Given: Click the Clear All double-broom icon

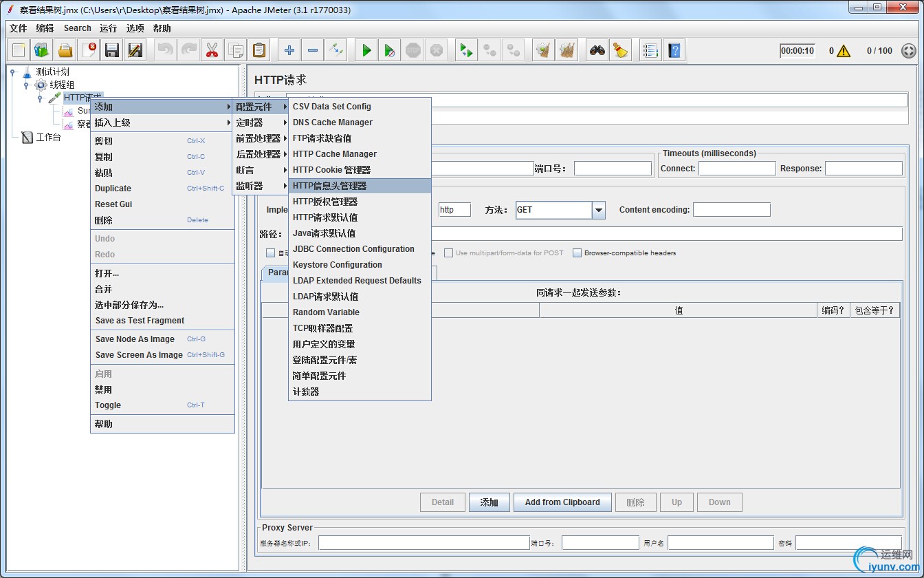Looking at the screenshot, I should 567,50.
